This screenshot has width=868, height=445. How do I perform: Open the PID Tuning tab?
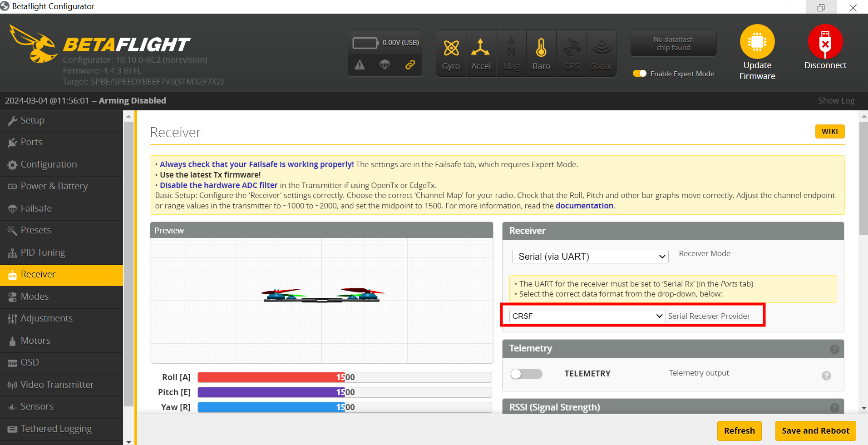(x=61, y=253)
